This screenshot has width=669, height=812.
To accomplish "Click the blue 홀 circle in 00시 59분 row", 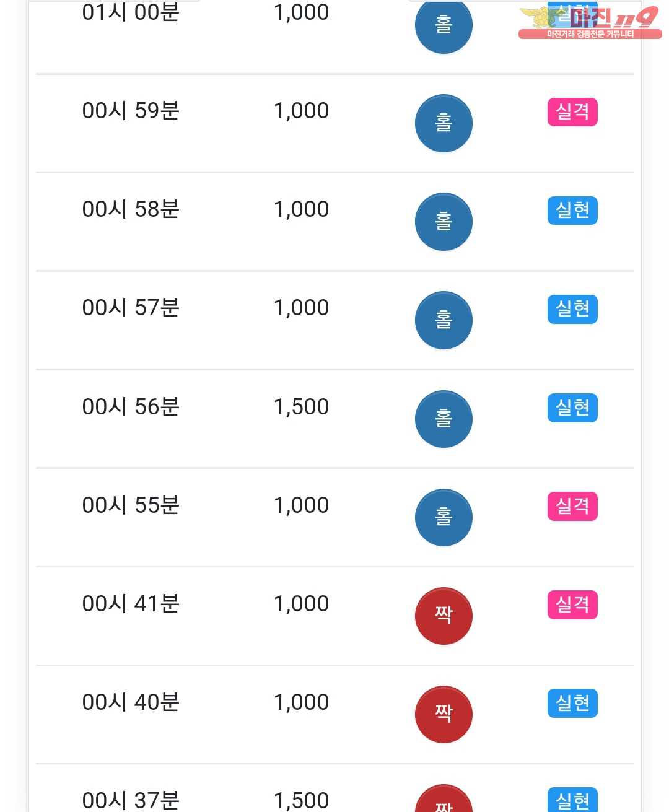I will point(444,123).
